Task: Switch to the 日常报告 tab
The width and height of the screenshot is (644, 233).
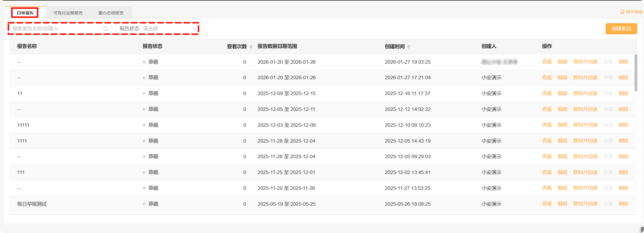Action: [25, 13]
